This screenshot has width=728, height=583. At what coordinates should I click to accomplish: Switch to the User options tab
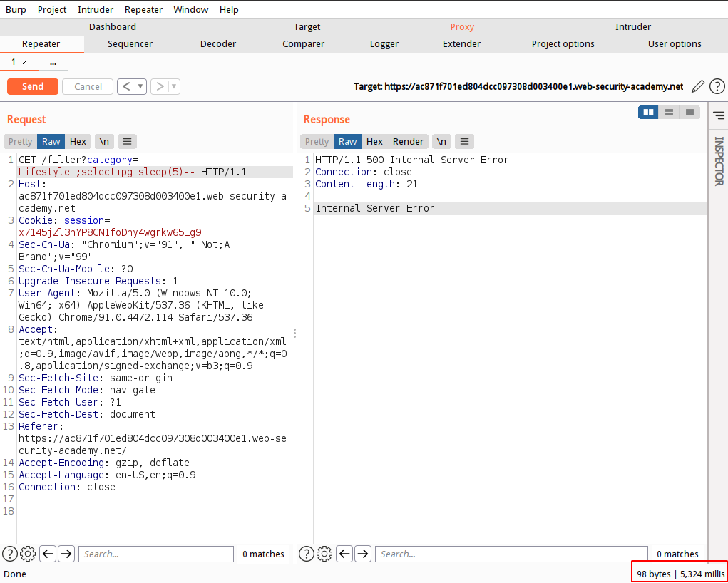coord(675,44)
